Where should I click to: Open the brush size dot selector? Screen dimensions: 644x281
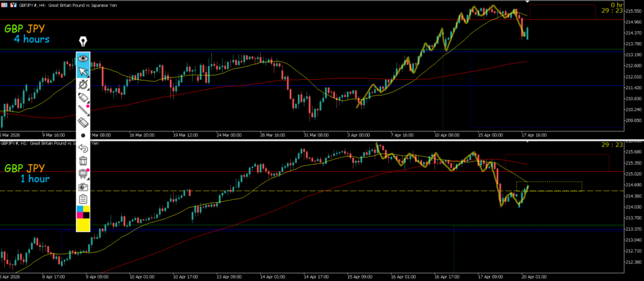click(83, 135)
